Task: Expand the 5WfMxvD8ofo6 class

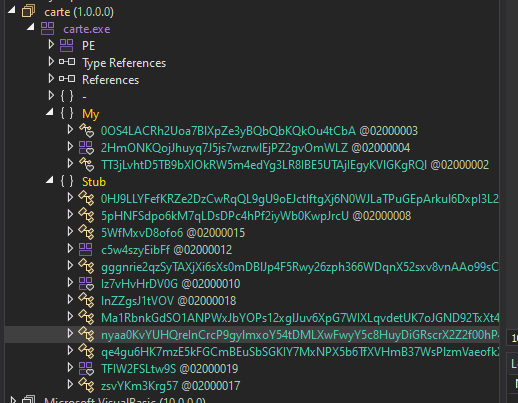Action: (70, 231)
